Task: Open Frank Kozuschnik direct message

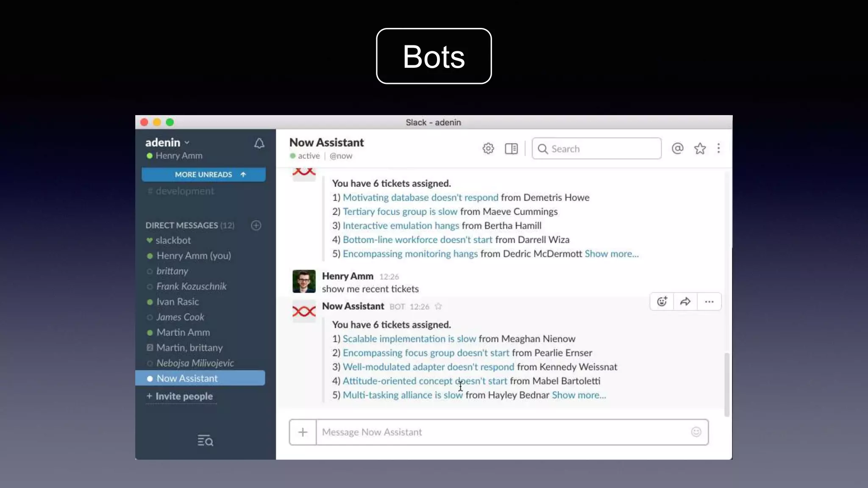Action: 191,286
